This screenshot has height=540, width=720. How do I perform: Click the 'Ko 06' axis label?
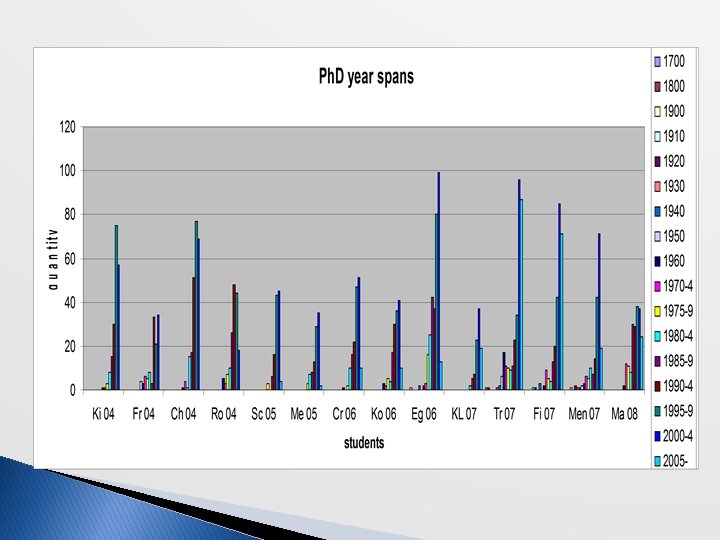coord(383,414)
